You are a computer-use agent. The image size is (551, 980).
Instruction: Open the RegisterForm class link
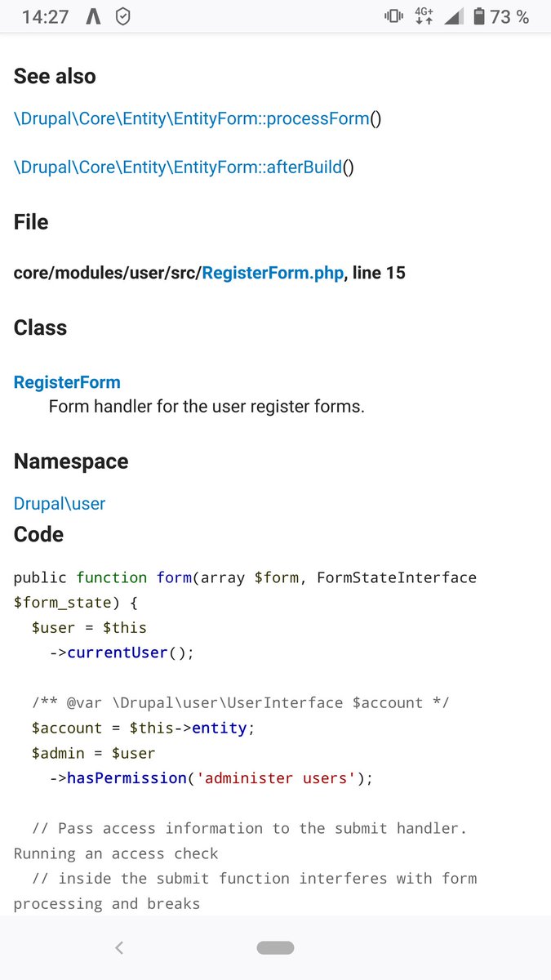(67, 382)
